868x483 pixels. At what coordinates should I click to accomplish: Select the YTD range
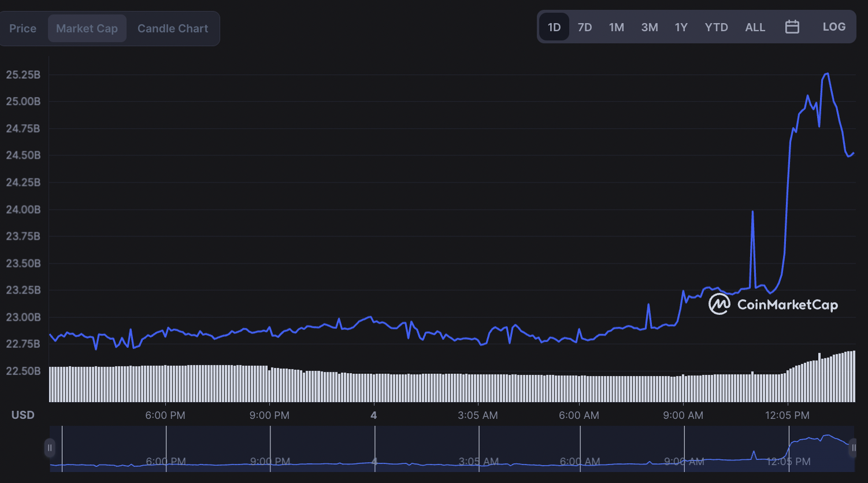717,27
